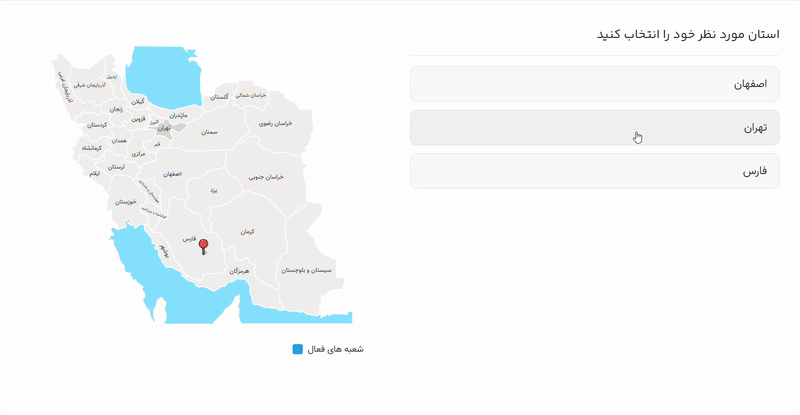The image size is (800, 415).
Task: Click گلستان province on the map
Action: [220, 97]
